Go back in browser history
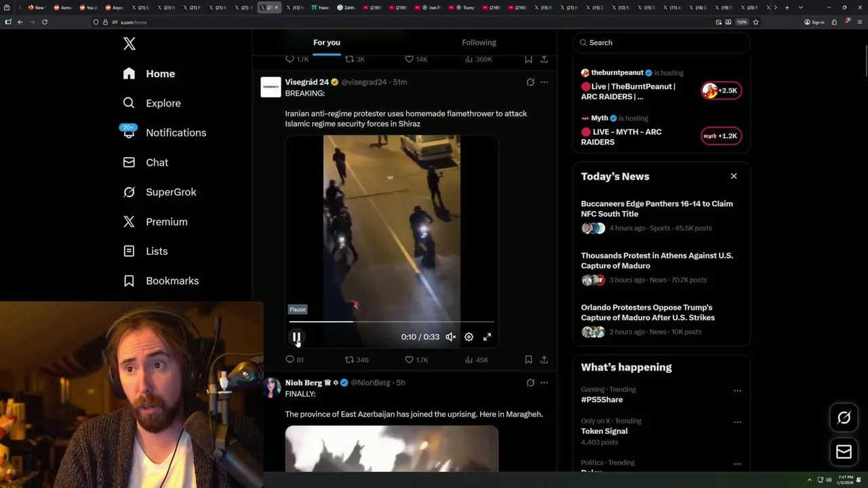 20,22
